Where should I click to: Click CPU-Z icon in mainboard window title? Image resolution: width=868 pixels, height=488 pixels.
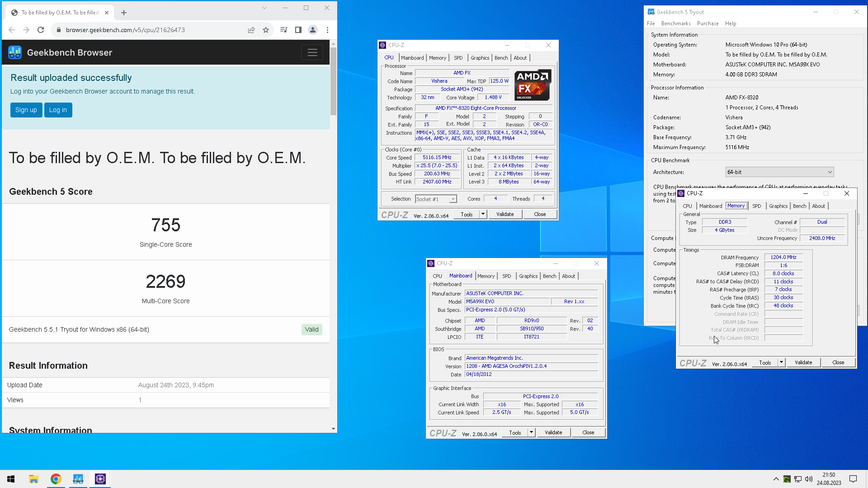tap(431, 263)
